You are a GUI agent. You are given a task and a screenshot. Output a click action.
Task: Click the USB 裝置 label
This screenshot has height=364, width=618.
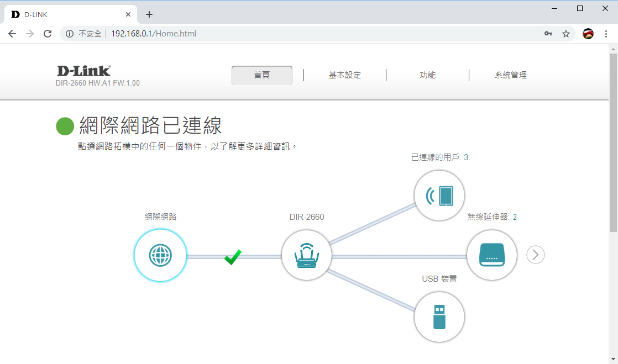439,279
